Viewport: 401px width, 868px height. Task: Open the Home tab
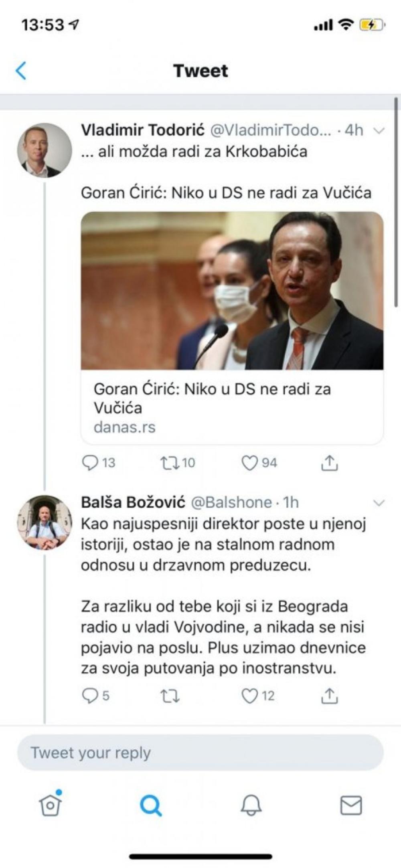[x=50, y=805]
